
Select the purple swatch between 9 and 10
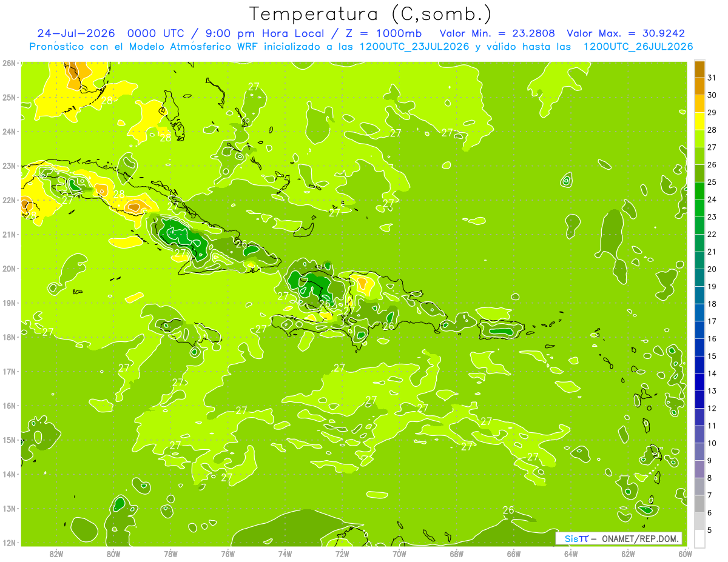699,452
